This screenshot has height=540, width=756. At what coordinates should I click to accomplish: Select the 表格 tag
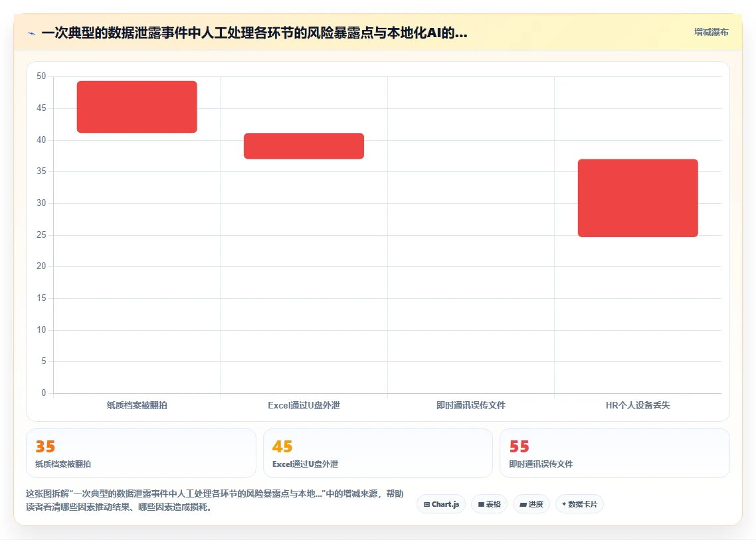point(490,504)
